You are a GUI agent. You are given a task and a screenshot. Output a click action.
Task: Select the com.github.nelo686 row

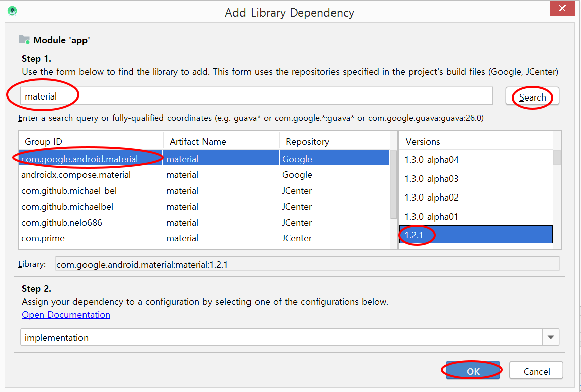point(204,223)
